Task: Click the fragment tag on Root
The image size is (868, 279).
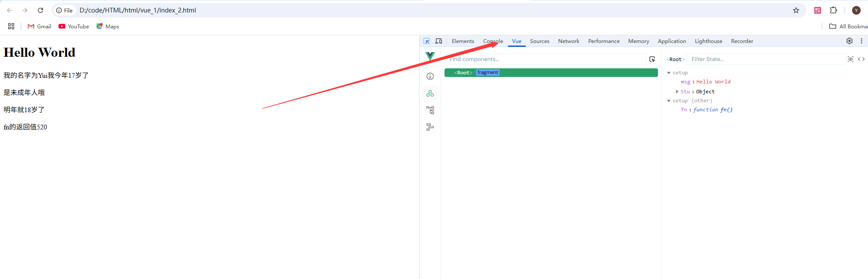Action: 488,73
